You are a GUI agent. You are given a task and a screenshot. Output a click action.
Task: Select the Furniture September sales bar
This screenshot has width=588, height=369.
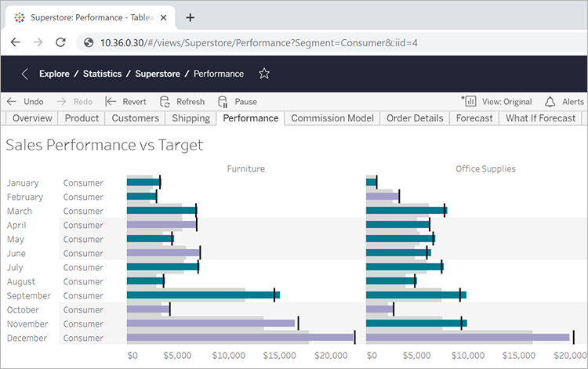203,295
